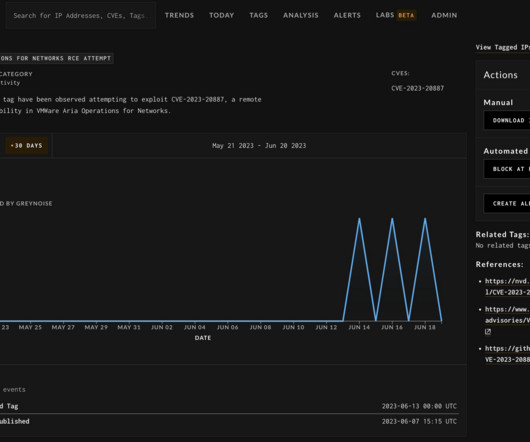Open the ADMIN navigation item

click(444, 15)
